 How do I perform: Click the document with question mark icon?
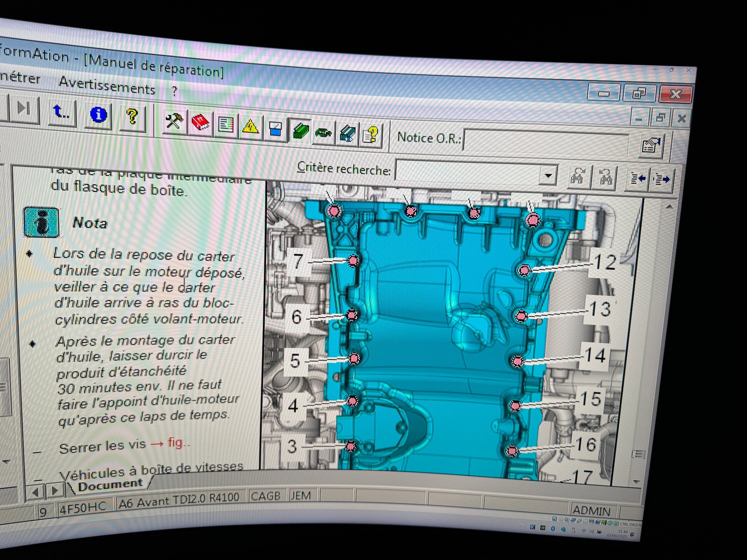370,135
